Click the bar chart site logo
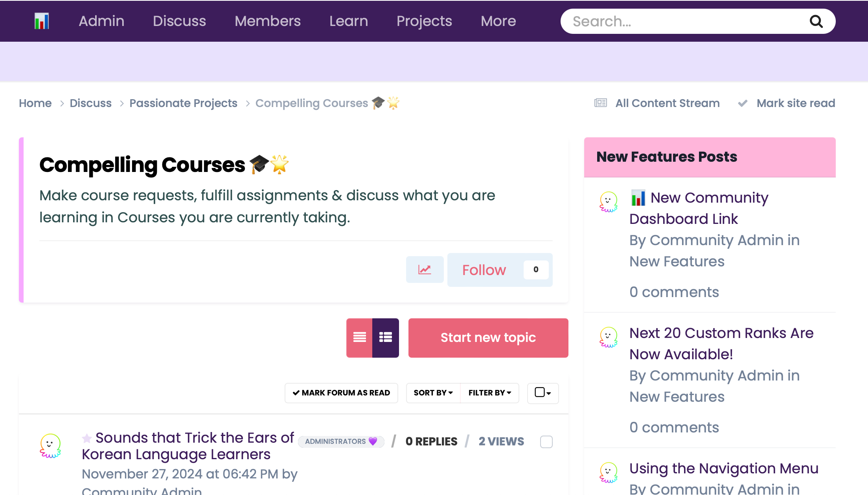The height and width of the screenshot is (495, 868). pyautogui.click(x=42, y=21)
